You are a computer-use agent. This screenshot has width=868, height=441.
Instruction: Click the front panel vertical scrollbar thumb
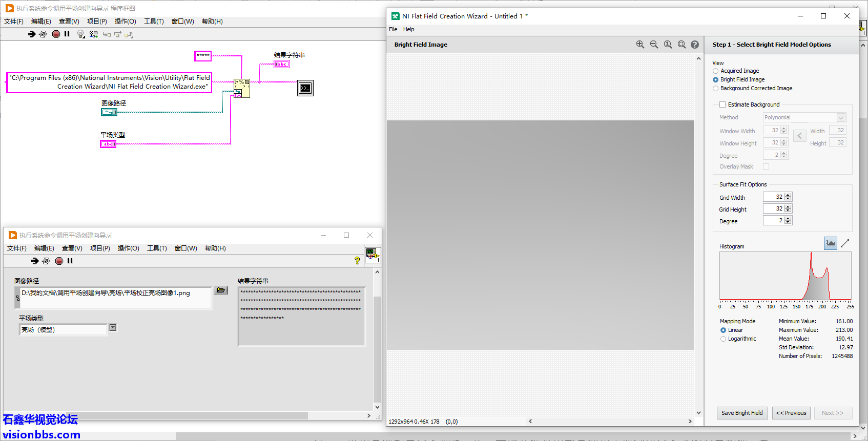coord(377,349)
